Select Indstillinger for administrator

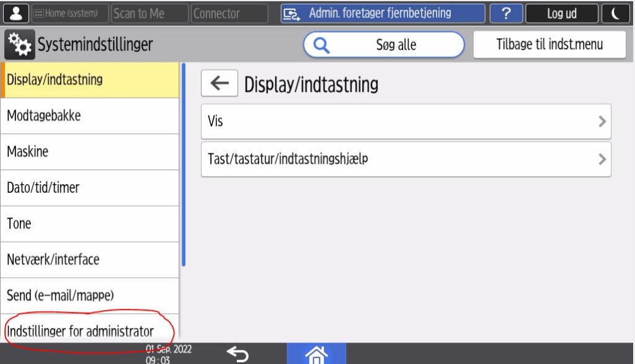(90, 331)
